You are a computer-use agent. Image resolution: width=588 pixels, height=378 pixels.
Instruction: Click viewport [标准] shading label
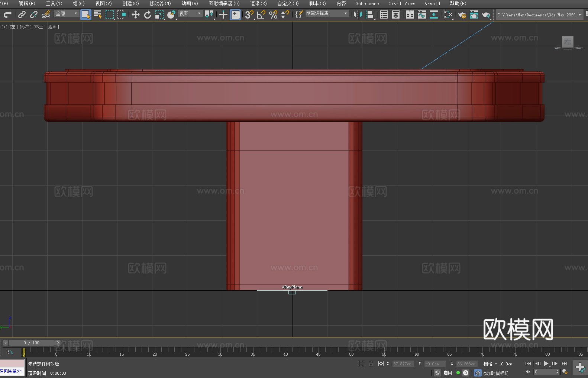pyautogui.click(x=25, y=27)
